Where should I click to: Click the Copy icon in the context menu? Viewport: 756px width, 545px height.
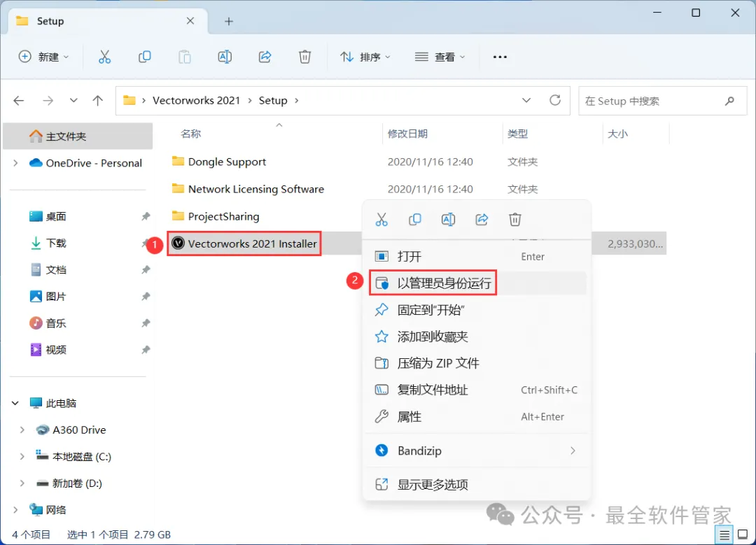414,220
